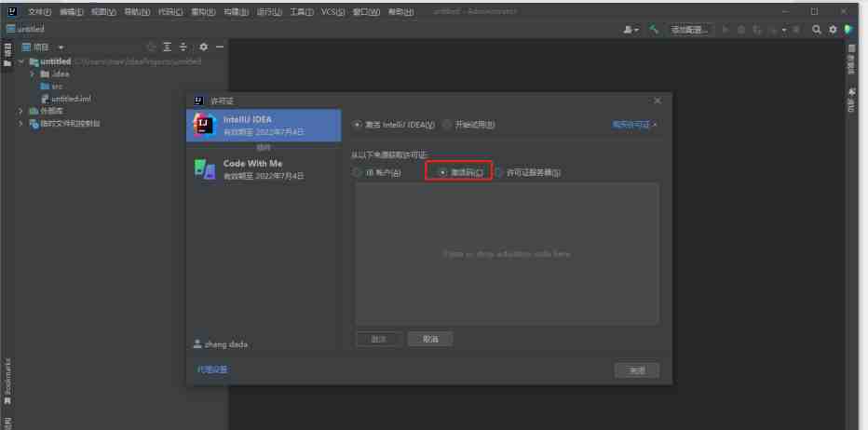Screen dimensions: 868x430
Task: Click the Run with Coverage icon
Action: [757, 30]
